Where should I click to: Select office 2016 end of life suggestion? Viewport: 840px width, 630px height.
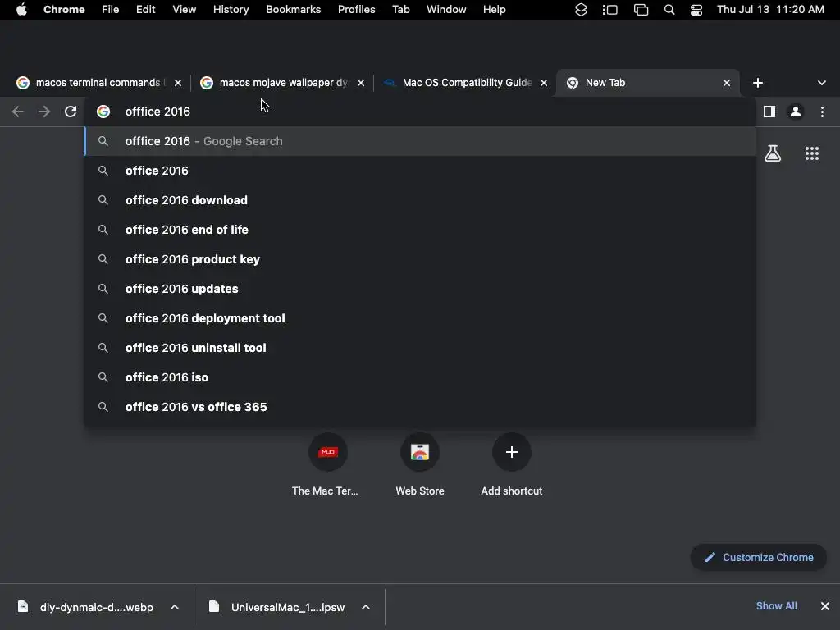pyautogui.click(x=421, y=230)
